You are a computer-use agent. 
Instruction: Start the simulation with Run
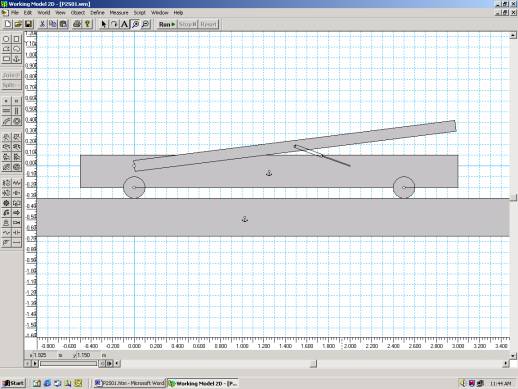click(x=167, y=24)
